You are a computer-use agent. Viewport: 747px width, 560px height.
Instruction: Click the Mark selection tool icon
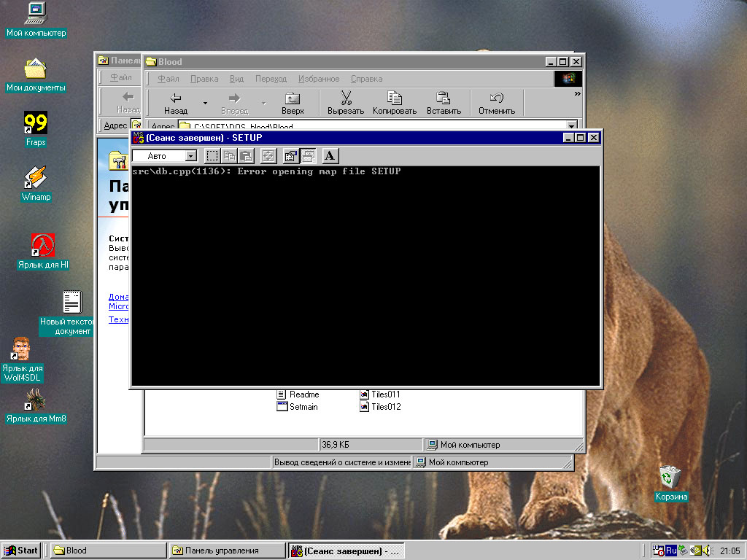pyautogui.click(x=212, y=155)
